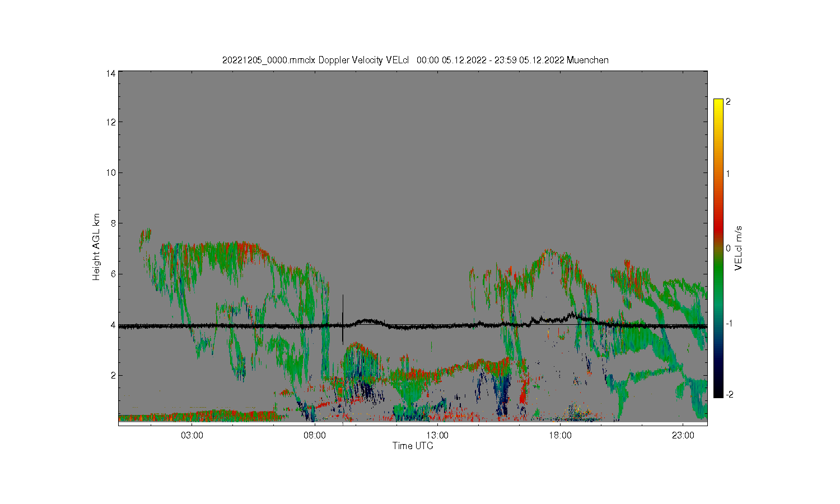Click the 'Height AGL km' axis label
The width and height of the screenshot is (840, 504).
point(96,247)
